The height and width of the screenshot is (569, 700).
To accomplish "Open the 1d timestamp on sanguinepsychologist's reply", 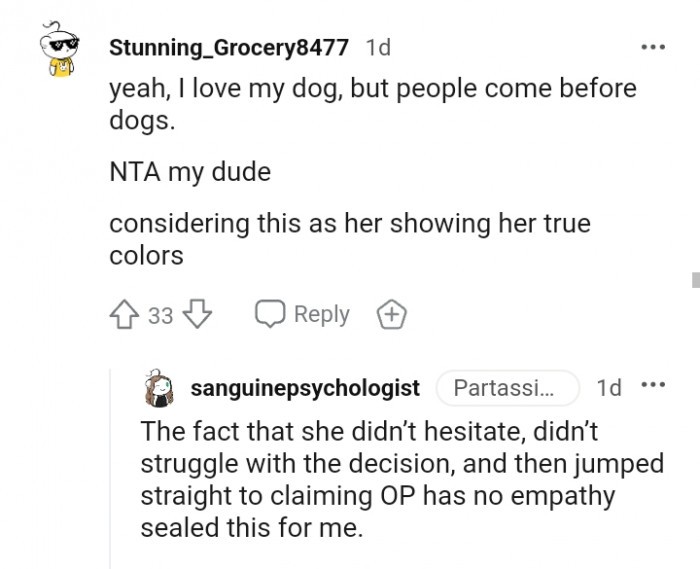I will (x=608, y=388).
